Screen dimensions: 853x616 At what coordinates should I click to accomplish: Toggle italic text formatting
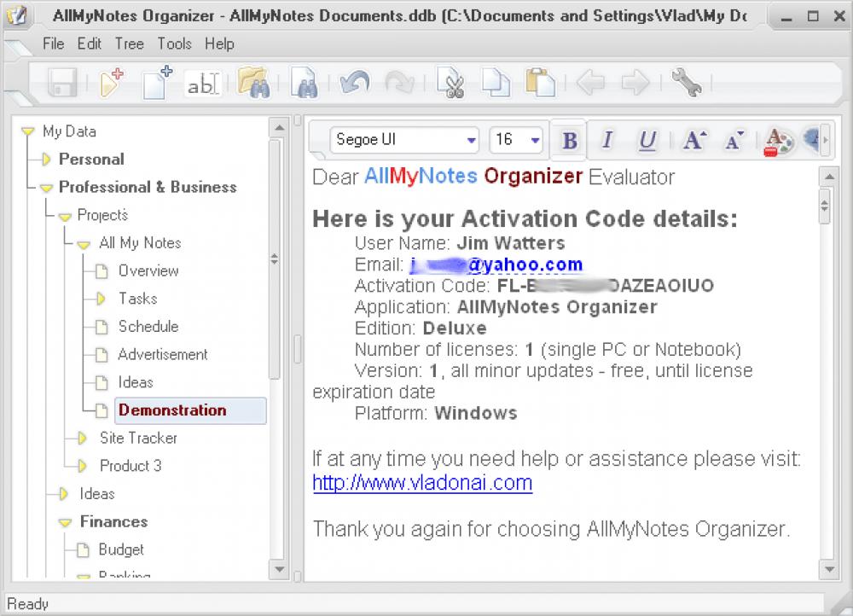click(x=607, y=140)
